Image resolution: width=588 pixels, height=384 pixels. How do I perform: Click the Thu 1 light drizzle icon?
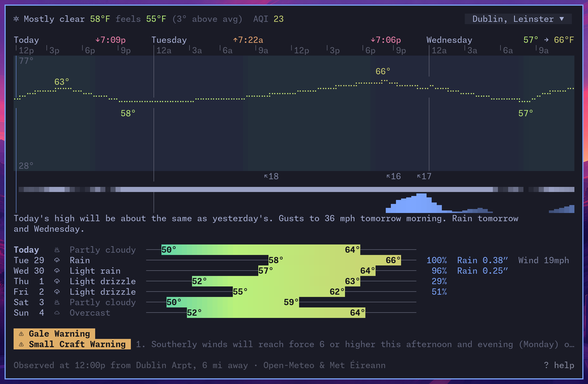57,281
